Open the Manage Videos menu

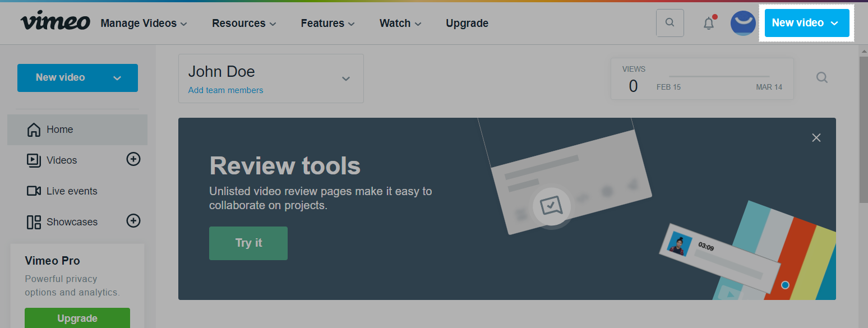point(144,23)
